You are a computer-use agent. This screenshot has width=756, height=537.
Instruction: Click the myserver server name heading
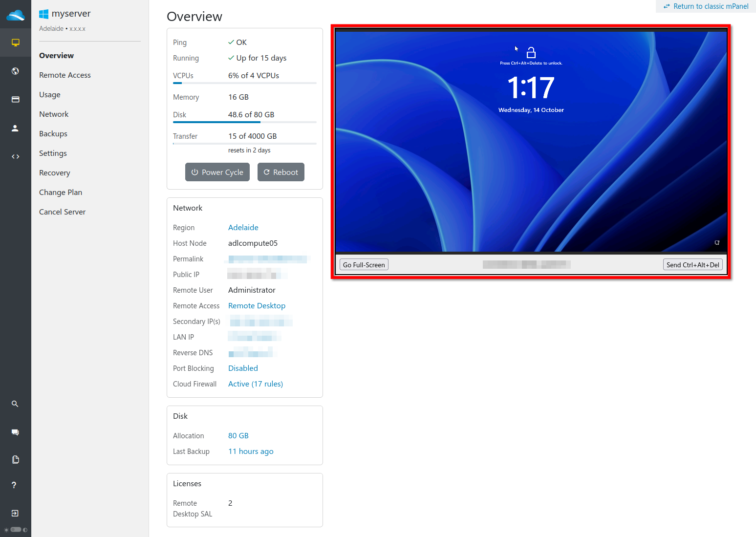pyautogui.click(x=71, y=14)
